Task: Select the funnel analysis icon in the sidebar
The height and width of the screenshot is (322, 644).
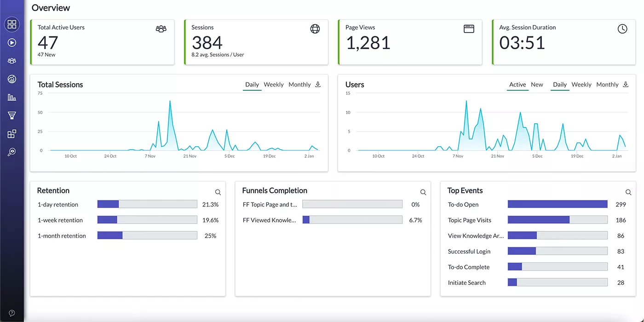Action: [12, 115]
